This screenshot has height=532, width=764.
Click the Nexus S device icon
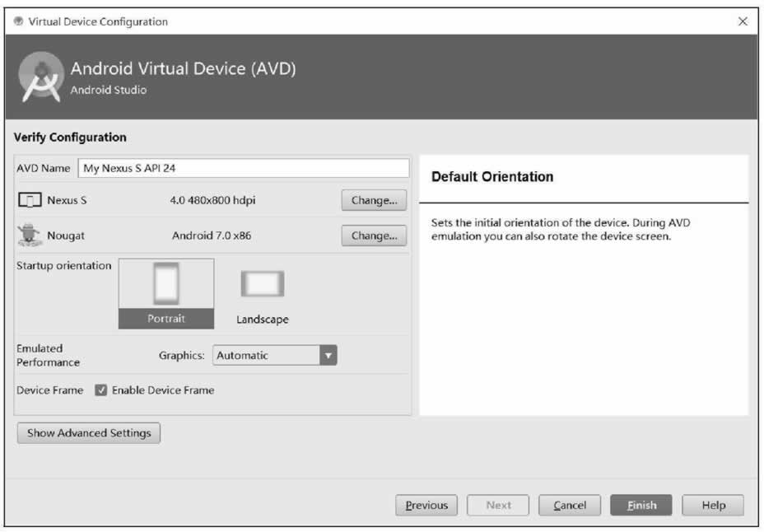pos(30,200)
